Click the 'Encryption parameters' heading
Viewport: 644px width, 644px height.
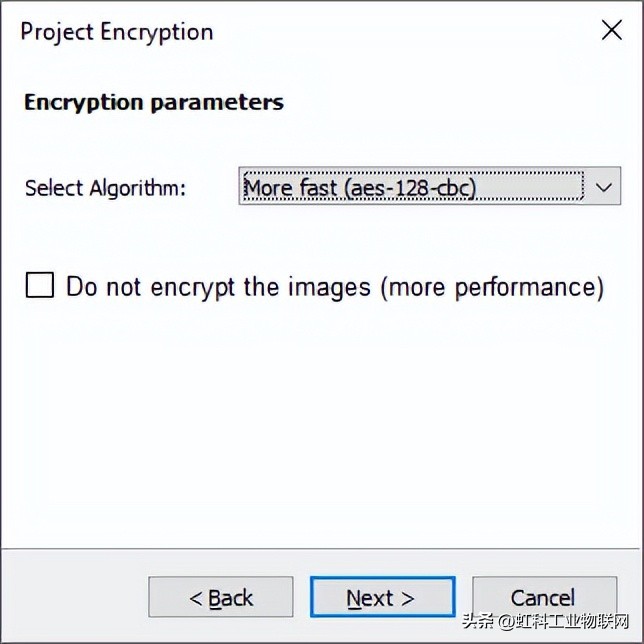point(153,102)
